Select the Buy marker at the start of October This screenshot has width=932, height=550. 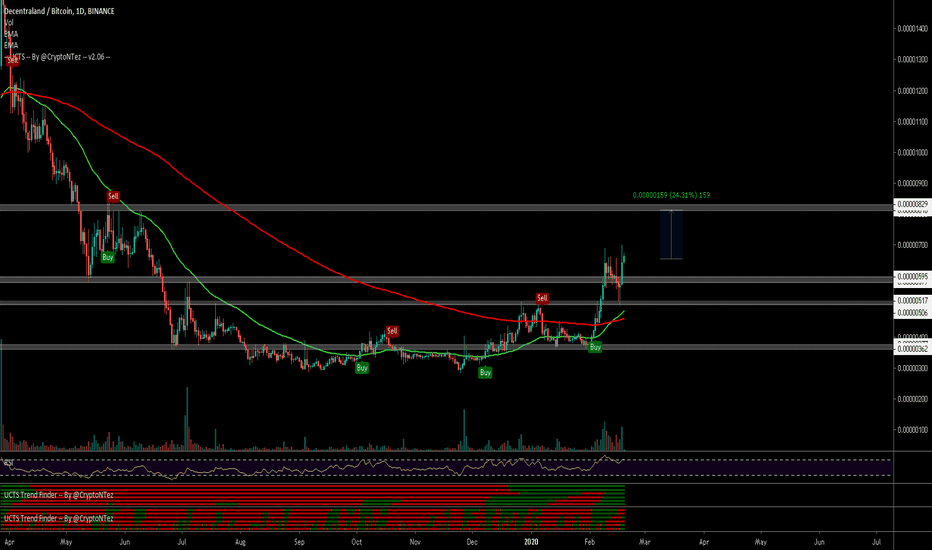(362, 368)
